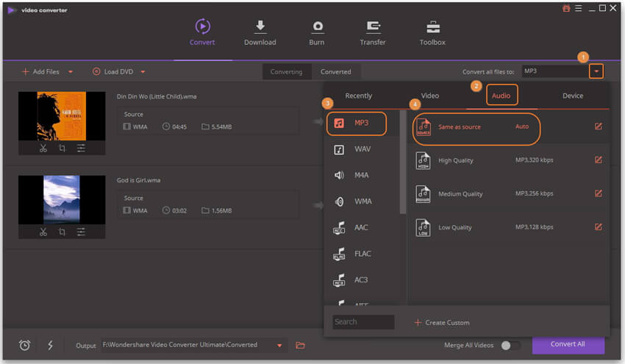Select the FLAC format
Viewport: 625px width, 364px height.
362,254
